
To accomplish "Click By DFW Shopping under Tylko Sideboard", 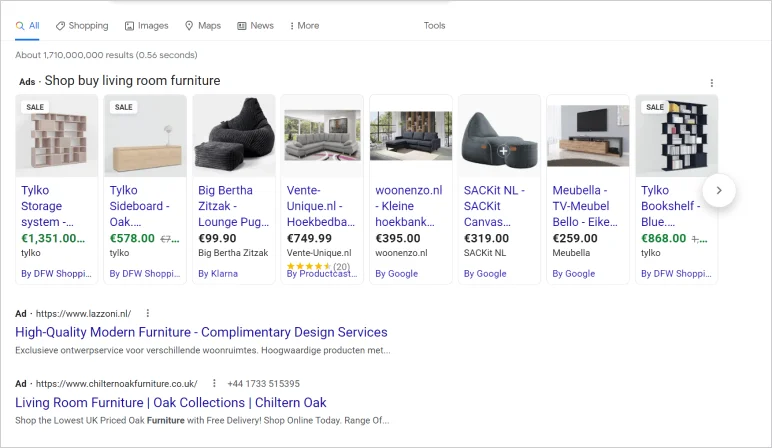I will pyautogui.click(x=145, y=274).
